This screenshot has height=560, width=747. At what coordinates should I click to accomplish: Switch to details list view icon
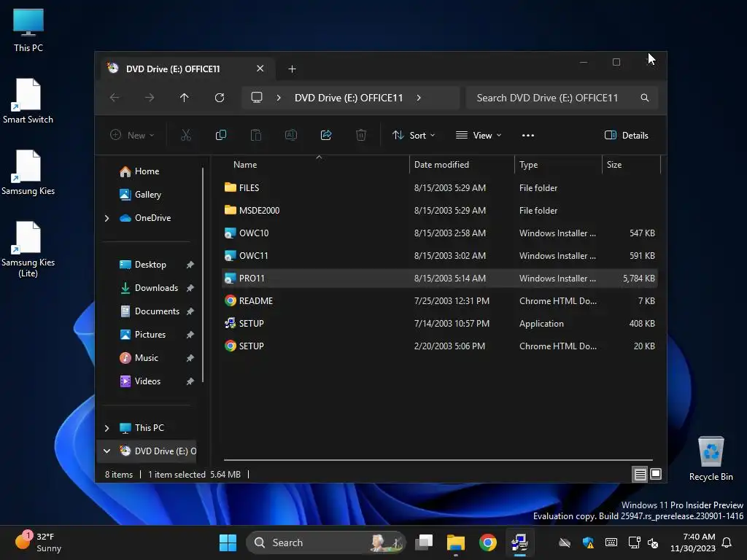click(640, 474)
